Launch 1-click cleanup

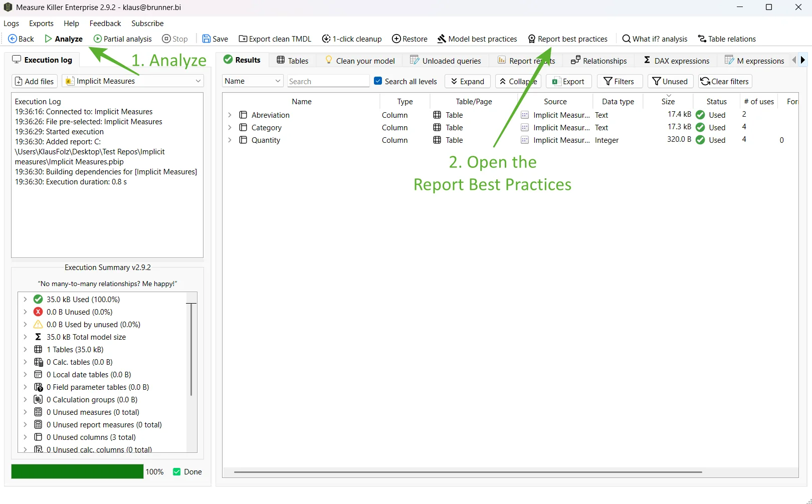tap(352, 39)
